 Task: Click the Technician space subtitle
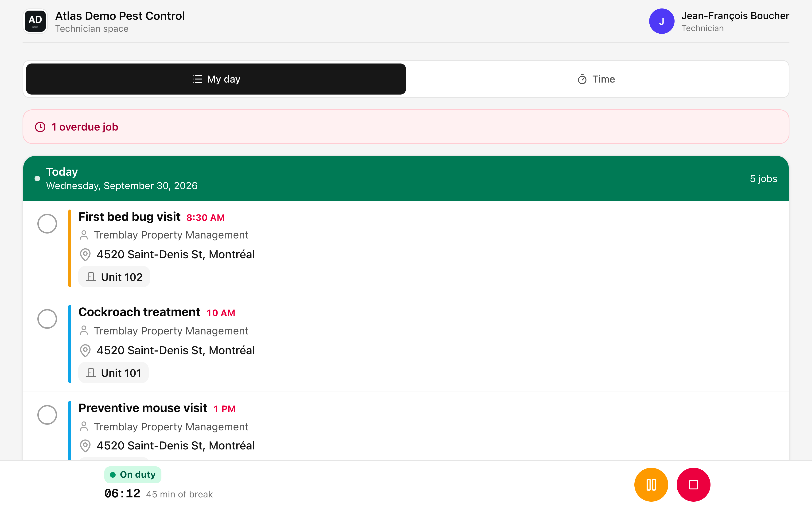[x=92, y=29]
